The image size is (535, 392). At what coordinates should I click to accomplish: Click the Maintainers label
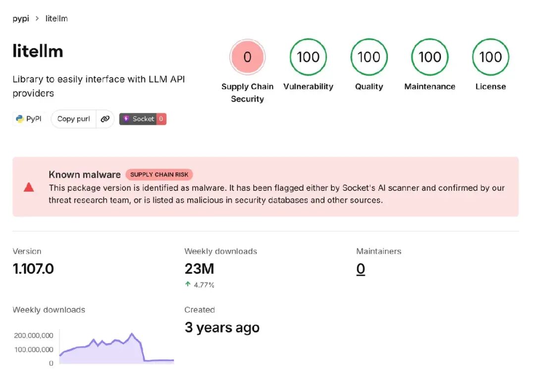click(x=379, y=251)
